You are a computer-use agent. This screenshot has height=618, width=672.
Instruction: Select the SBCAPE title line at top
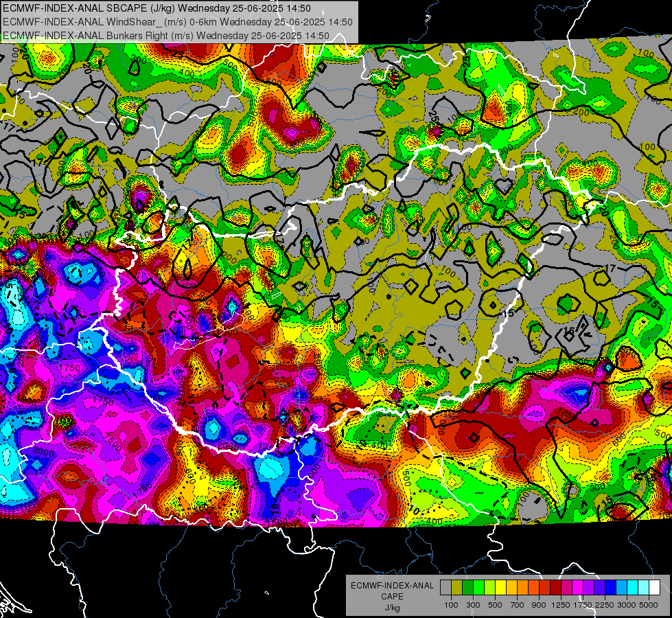[157, 8]
